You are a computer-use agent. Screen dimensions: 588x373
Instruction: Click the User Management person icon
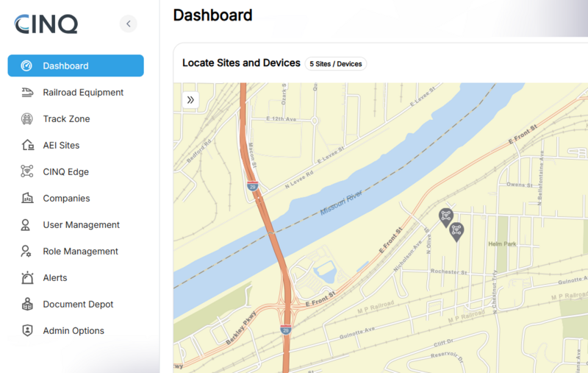(x=26, y=225)
